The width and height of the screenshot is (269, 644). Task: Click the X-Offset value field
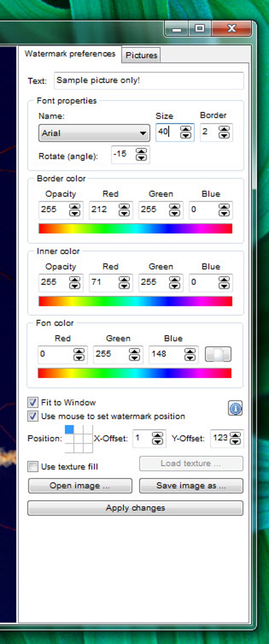point(142,438)
